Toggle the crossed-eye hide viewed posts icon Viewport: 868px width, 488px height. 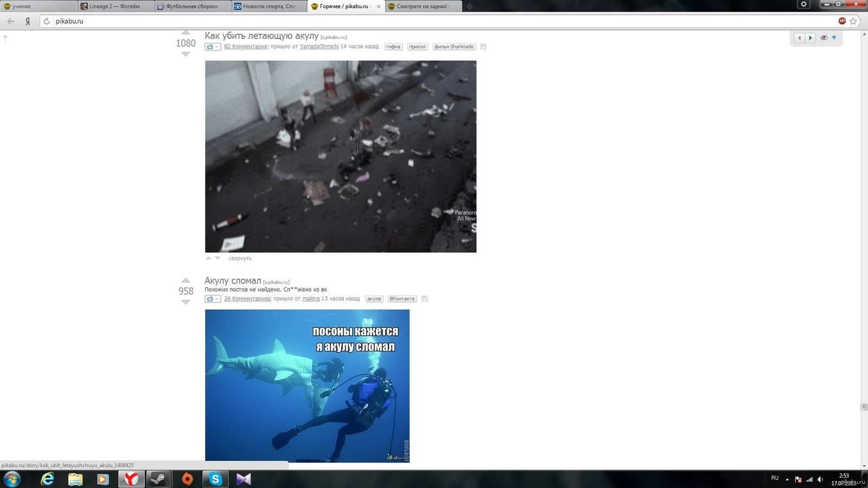[824, 38]
